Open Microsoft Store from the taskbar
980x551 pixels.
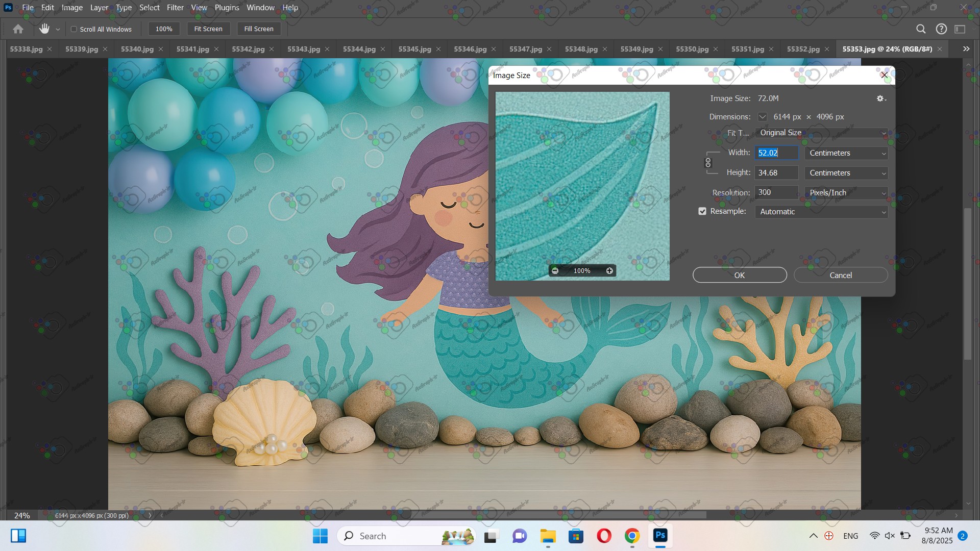pyautogui.click(x=576, y=536)
